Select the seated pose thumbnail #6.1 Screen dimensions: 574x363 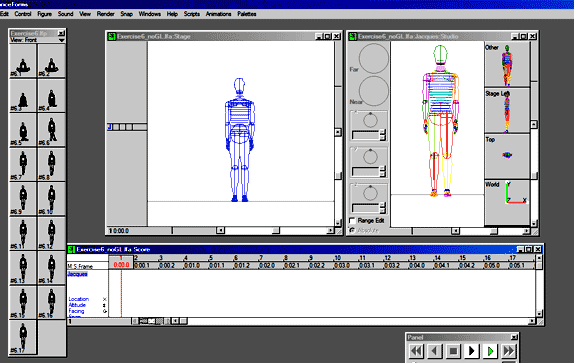tap(23, 61)
